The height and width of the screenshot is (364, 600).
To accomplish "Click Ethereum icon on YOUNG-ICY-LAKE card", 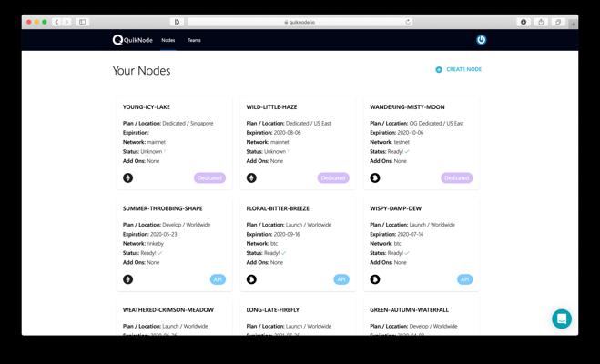I will (128, 177).
